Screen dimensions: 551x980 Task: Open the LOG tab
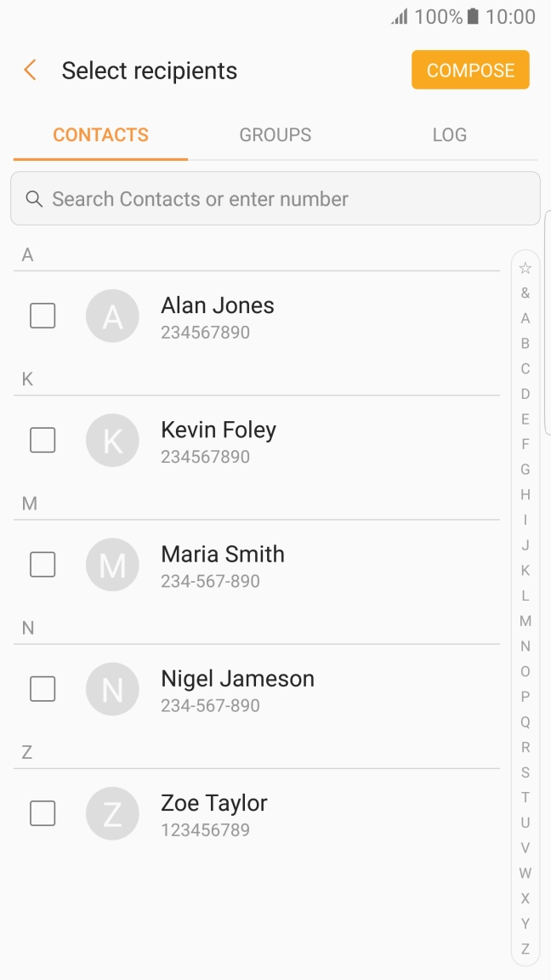pyautogui.click(x=449, y=134)
